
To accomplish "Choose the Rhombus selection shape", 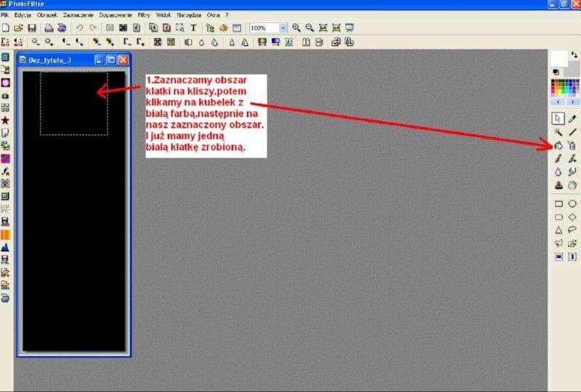I will click(572, 217).
